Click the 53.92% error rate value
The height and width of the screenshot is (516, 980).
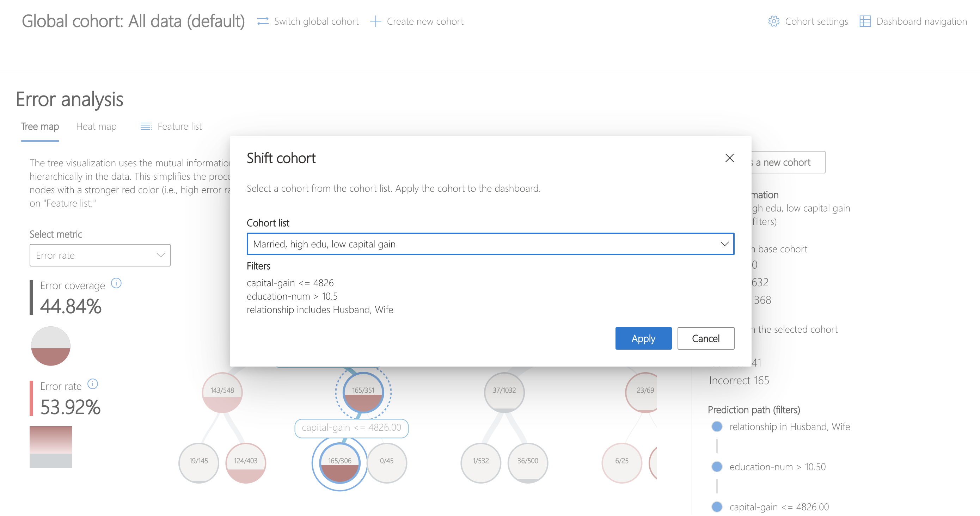tap(71, 407)
